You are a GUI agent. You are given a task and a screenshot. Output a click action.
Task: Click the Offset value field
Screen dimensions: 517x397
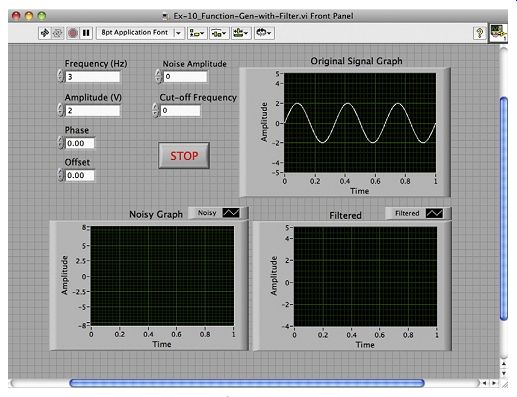pos(80,175)
